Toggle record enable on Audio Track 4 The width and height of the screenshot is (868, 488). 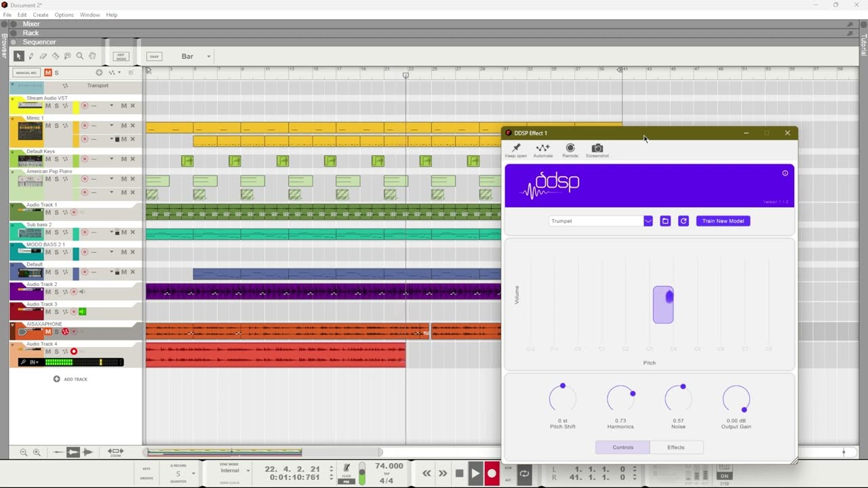74,351
